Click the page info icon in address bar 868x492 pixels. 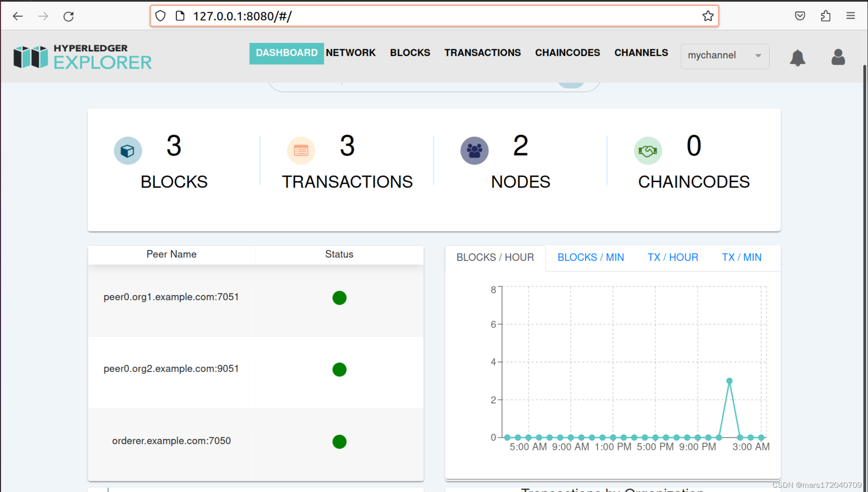tap(180, 16)
